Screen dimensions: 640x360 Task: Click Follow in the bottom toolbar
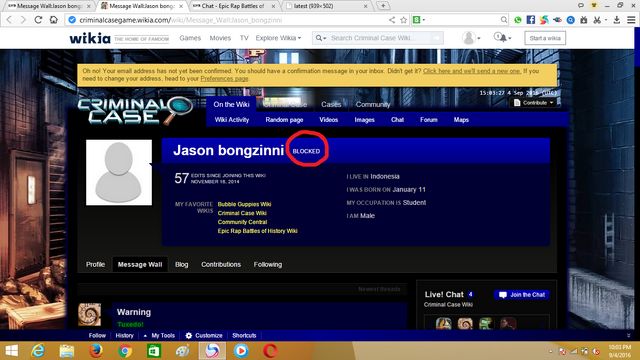97,336
